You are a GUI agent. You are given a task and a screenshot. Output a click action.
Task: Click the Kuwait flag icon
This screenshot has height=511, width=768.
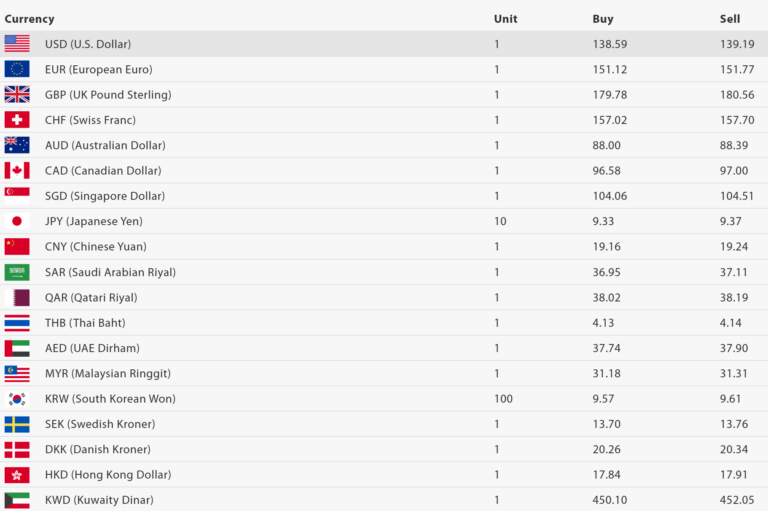point(17,500)
